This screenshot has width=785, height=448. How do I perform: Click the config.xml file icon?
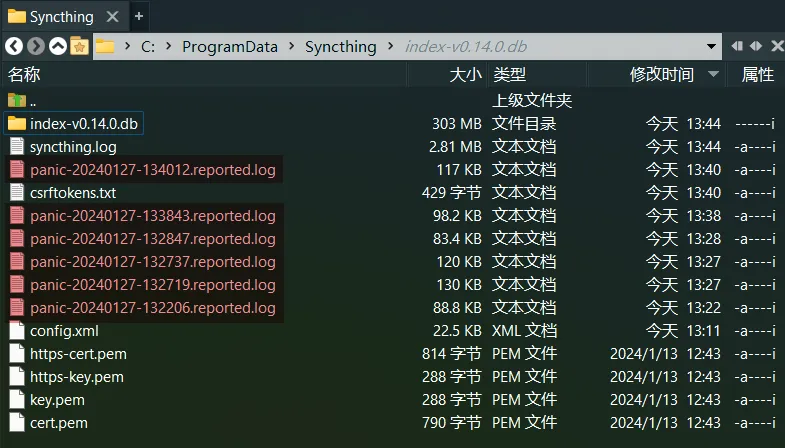(17, 330)
